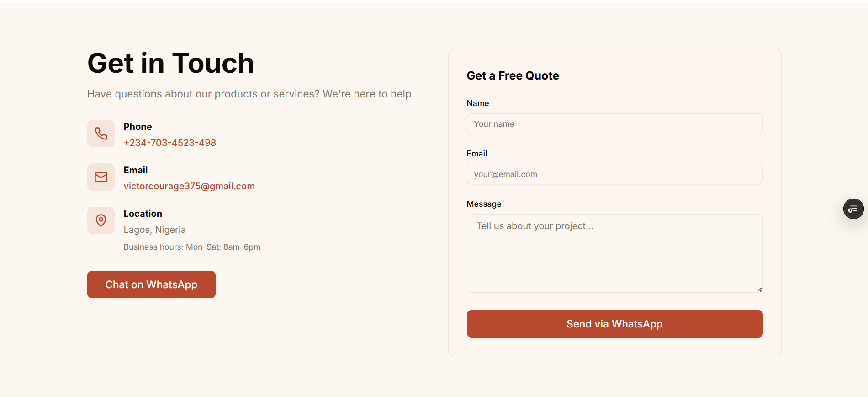Click the "Have questions about our products" subtitle
Screen dimensions: 868x397
(250, 94)
